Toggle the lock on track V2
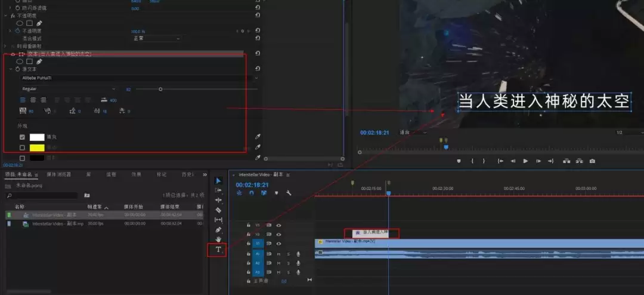The width and height of the screenshot is (644, 295). click(249, 235)
